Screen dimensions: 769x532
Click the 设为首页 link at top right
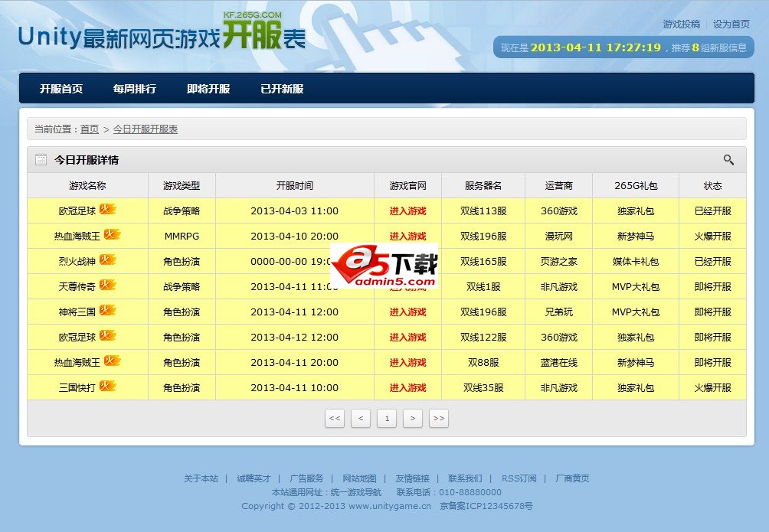[731, 24]
